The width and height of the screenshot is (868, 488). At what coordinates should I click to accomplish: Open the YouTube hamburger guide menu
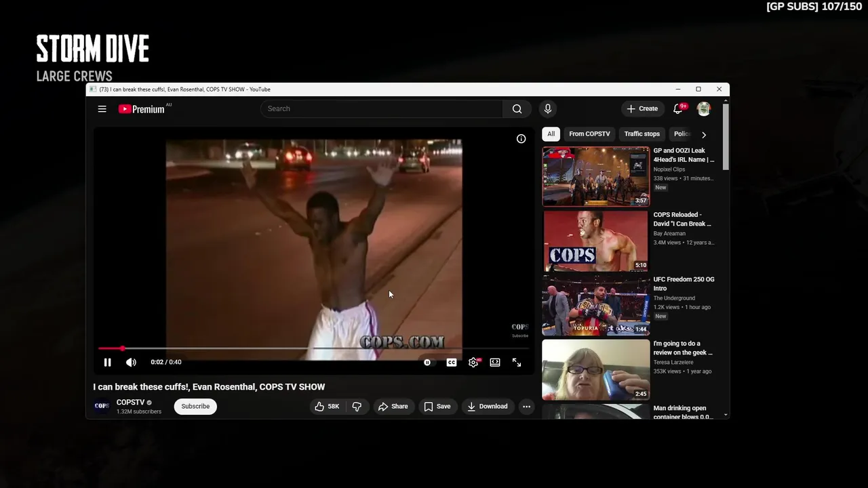click(x=102, y=108)
